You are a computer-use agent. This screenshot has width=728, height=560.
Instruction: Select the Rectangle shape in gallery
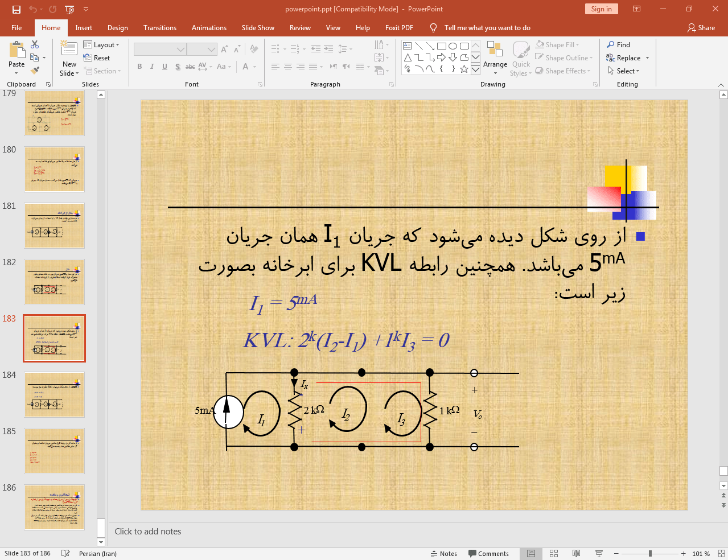click(x=442, y=46)
